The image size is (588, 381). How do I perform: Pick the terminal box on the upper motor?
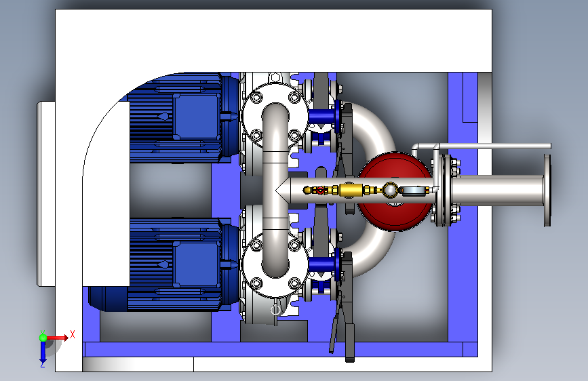tap(197, 117)
